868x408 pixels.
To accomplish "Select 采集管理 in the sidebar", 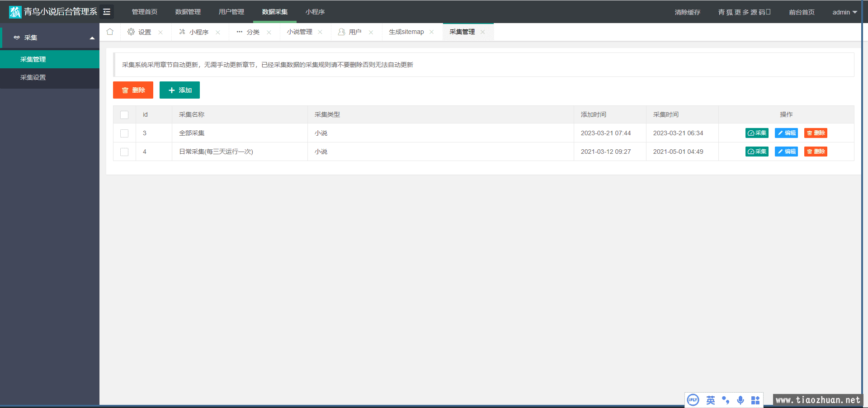I will (x=50, y=59).
